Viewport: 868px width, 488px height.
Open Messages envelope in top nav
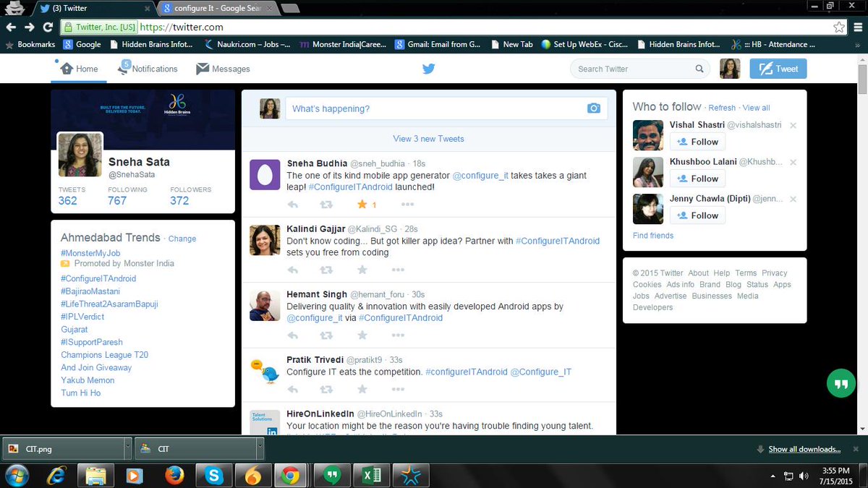(x=223, y=69)
